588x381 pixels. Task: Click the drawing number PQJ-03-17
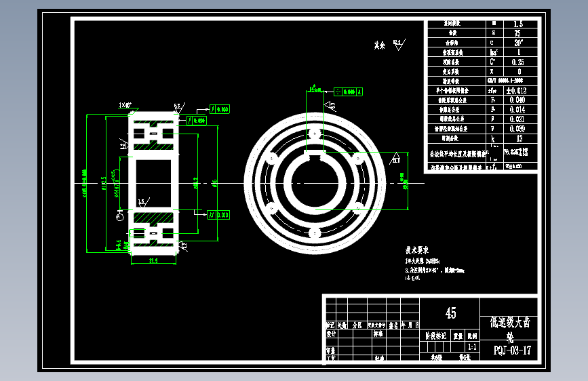512,350
